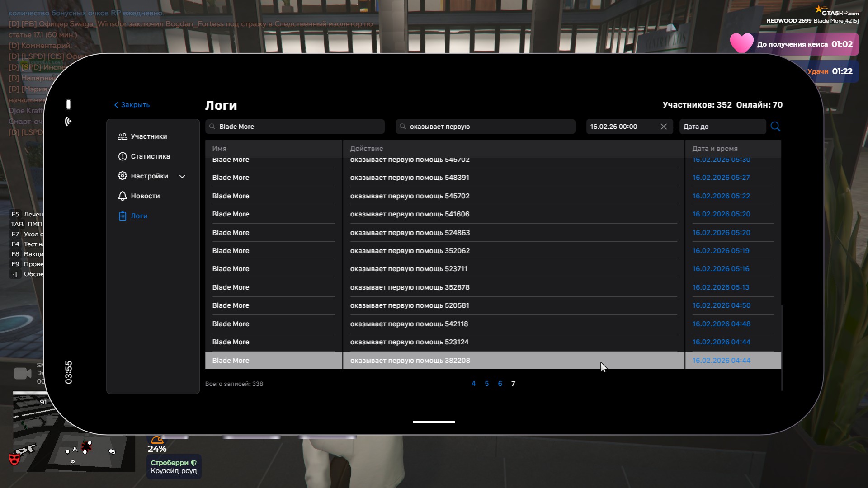Open the Участники members section

point(148,136)
